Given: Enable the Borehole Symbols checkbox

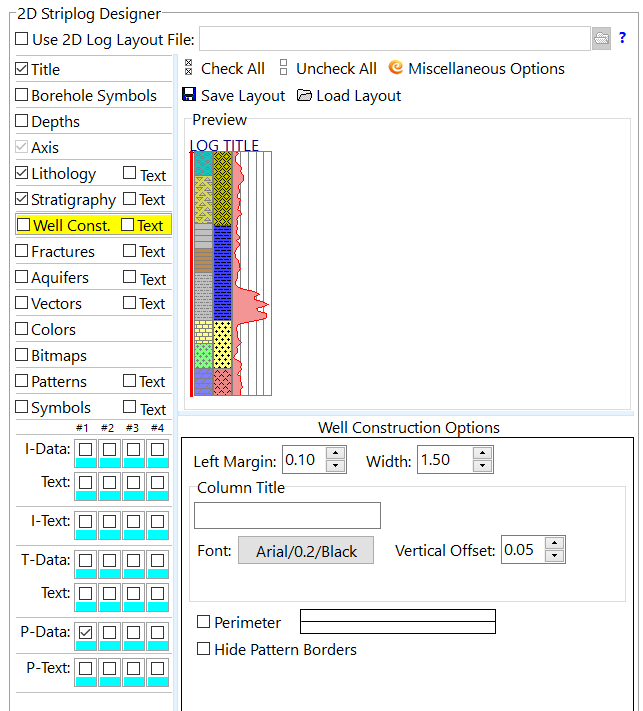Looking at the screenshot, I should pos(22,96).
